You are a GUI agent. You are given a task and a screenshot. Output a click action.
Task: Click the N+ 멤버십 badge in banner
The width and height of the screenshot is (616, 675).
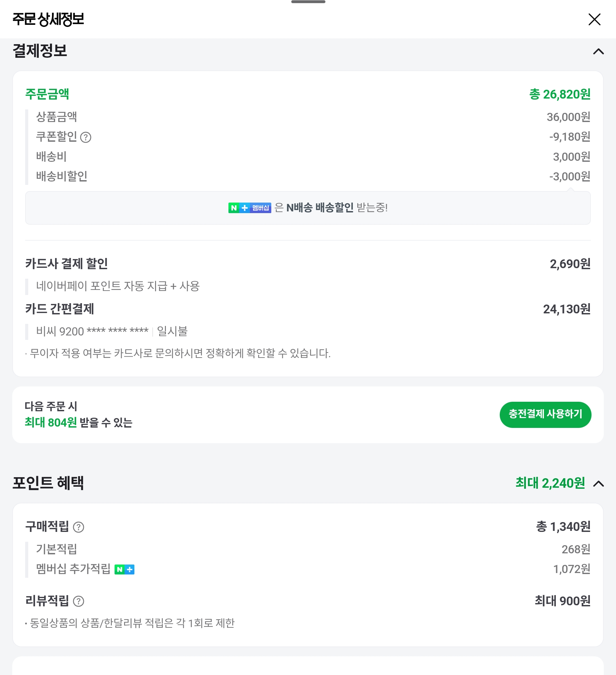pos(250,208)
